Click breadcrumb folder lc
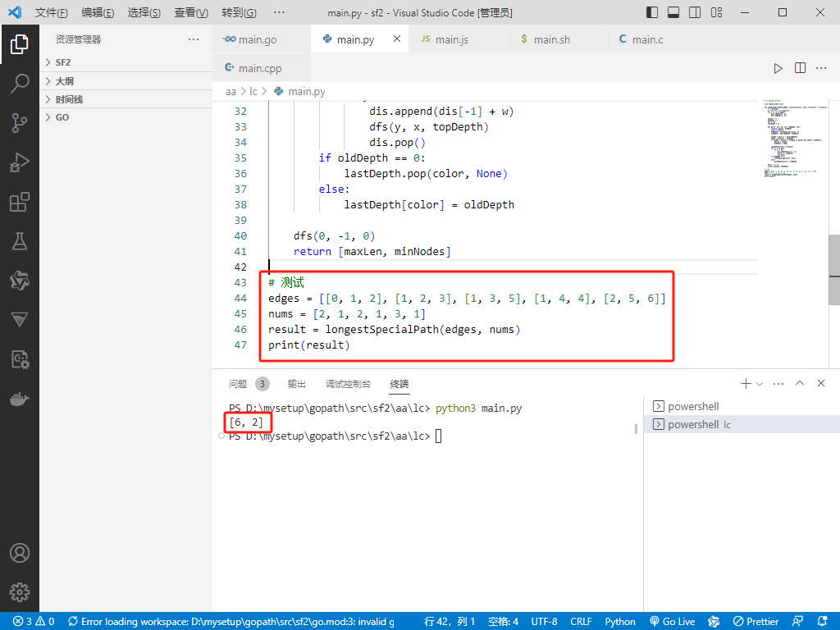The height and width of the screenshot is (630, 840). (x=253, y=92)
